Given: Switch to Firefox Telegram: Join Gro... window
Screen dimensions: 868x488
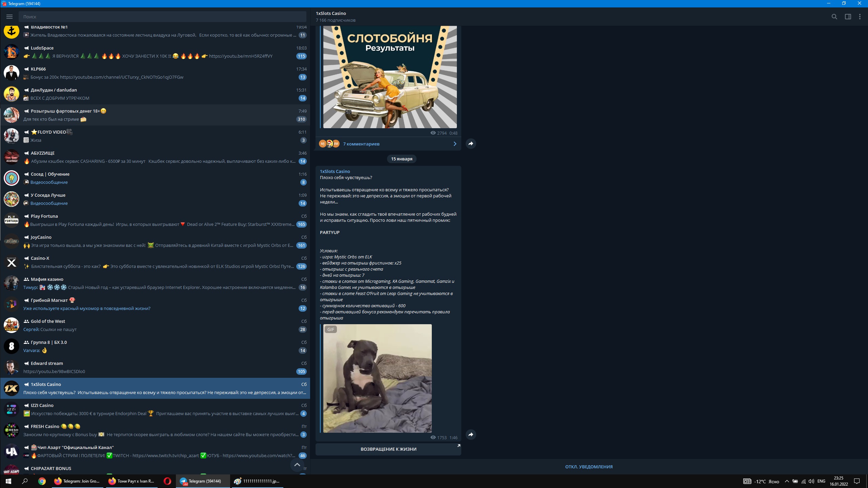Looking at the screenshot, I should (x=78, y=481).
